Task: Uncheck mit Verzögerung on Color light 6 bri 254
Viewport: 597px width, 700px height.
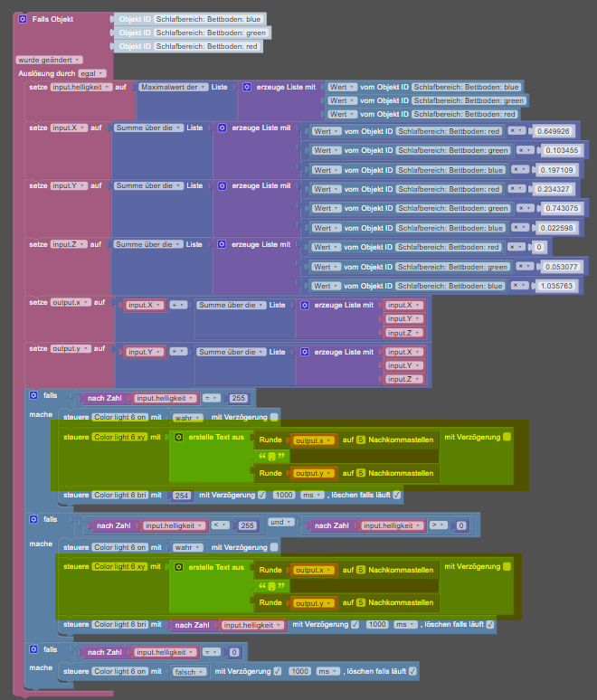Action: click(x=261, y=495)
